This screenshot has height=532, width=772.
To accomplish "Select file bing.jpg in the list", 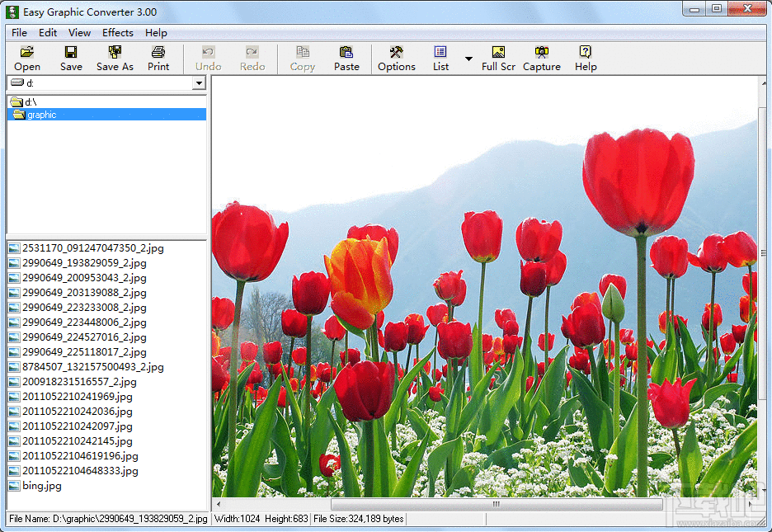I will (x=41, y=486).
